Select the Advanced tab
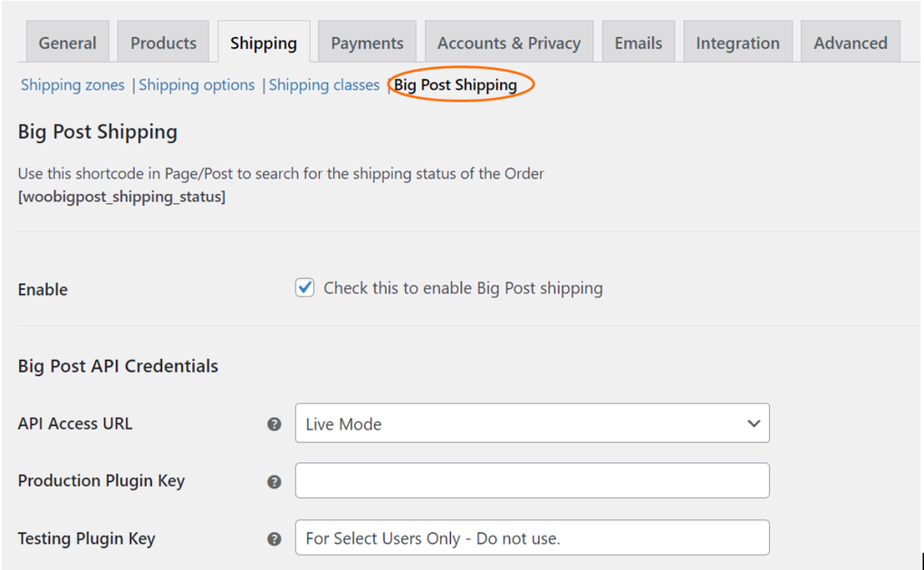This screenshot has width=924, height=570. [850, 42]
